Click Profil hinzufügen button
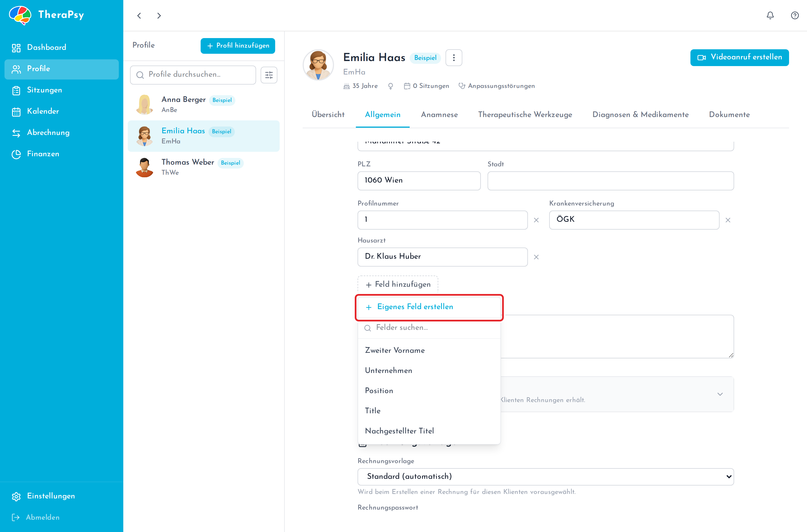The height and width of the screenshot is (532, 807). coord(238,46)
